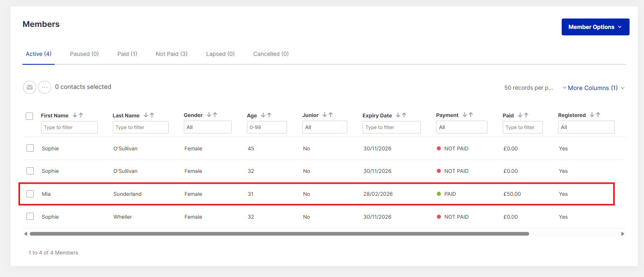Screen dimensions: 644x277
Task: Click the envelope email contacts icon
Action: 30,87
